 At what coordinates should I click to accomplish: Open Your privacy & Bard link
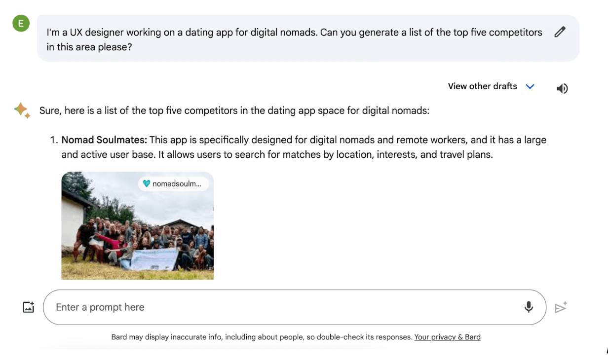[x=447, y=337]
